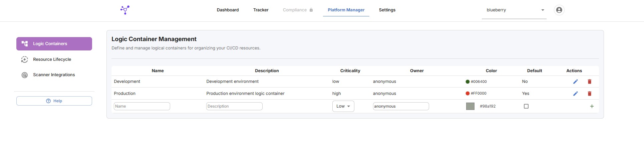Click 'Development environment' description cell
The height and width of the screenshot is (143, 644).
(x=233, y=82)
